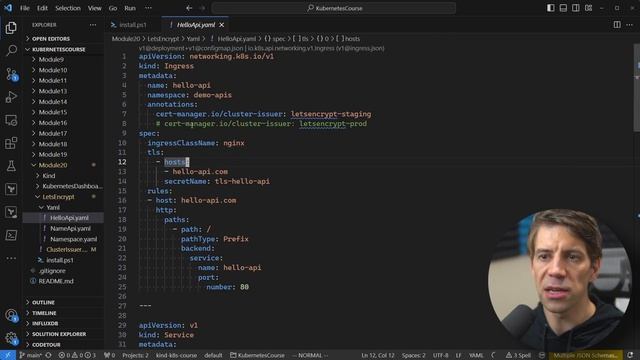
Task: Open the Extensions view
Action: [x=11, y=143]
